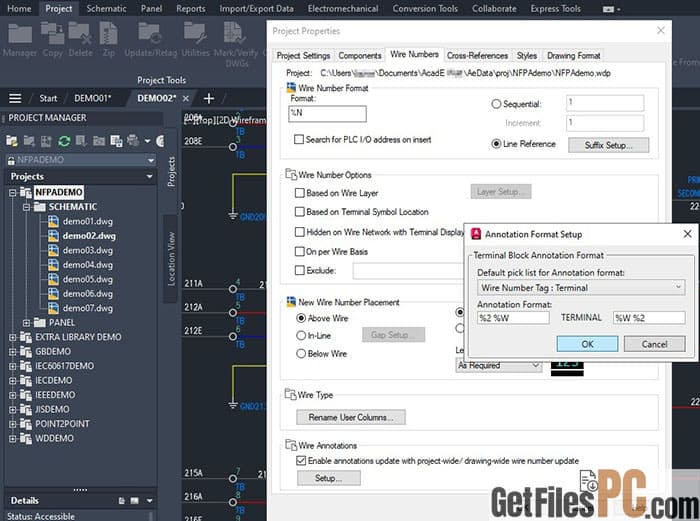Select the Line Reference radio button

(496, 144)
